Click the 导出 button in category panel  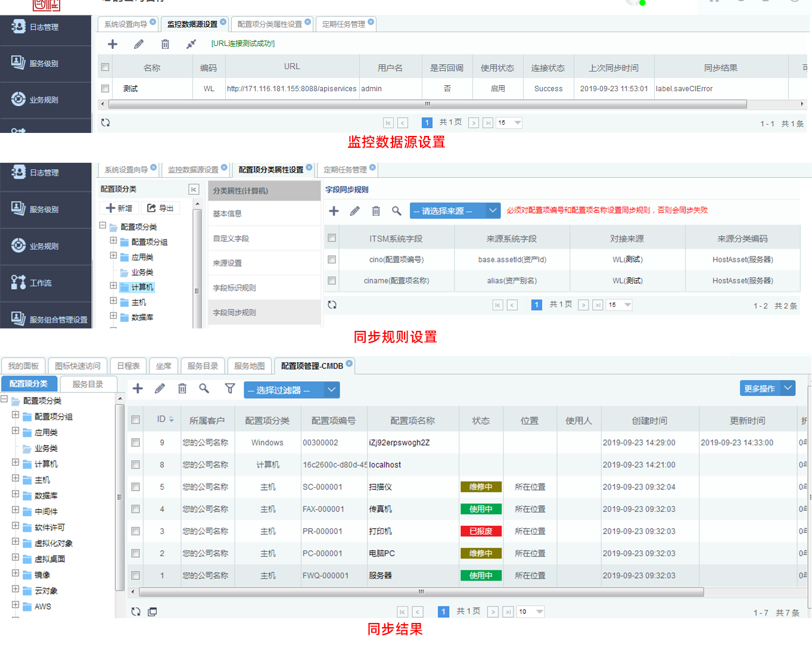160,208
